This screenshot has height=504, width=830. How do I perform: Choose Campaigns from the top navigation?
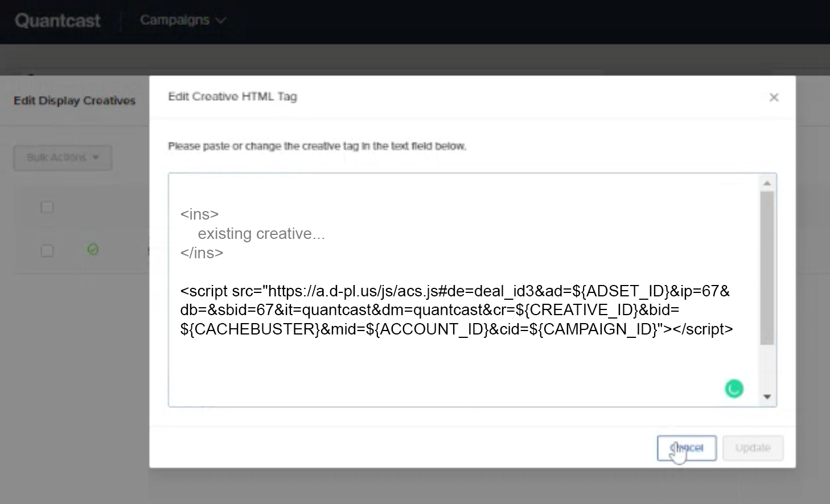[x=174, y=19]
